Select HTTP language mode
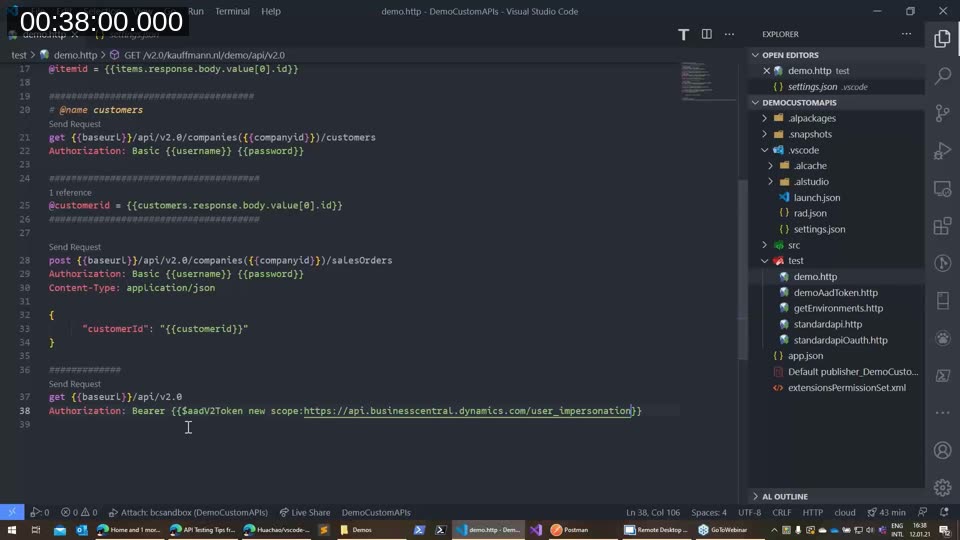The height and width of the screenshot is (540, 960). click(812, 512)
